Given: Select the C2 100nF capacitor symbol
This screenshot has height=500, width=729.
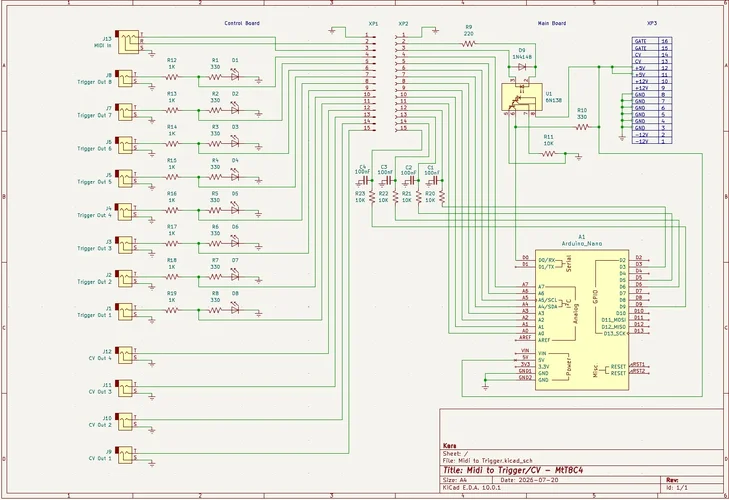Looking at the screenshot, I should [x=410, y=180].
